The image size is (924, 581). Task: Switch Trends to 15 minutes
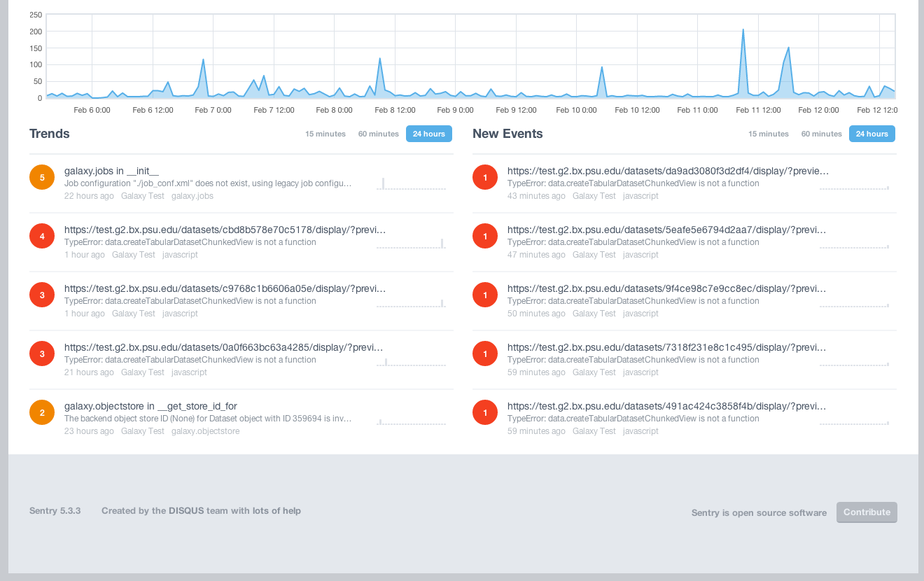325,134
